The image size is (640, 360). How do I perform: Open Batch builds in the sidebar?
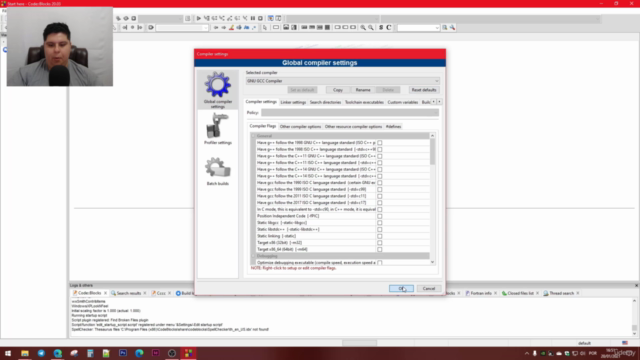pyautogui.click(x=218, y=171)
